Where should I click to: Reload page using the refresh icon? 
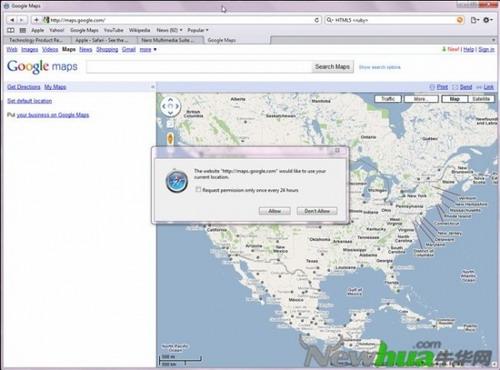(317, 20)
